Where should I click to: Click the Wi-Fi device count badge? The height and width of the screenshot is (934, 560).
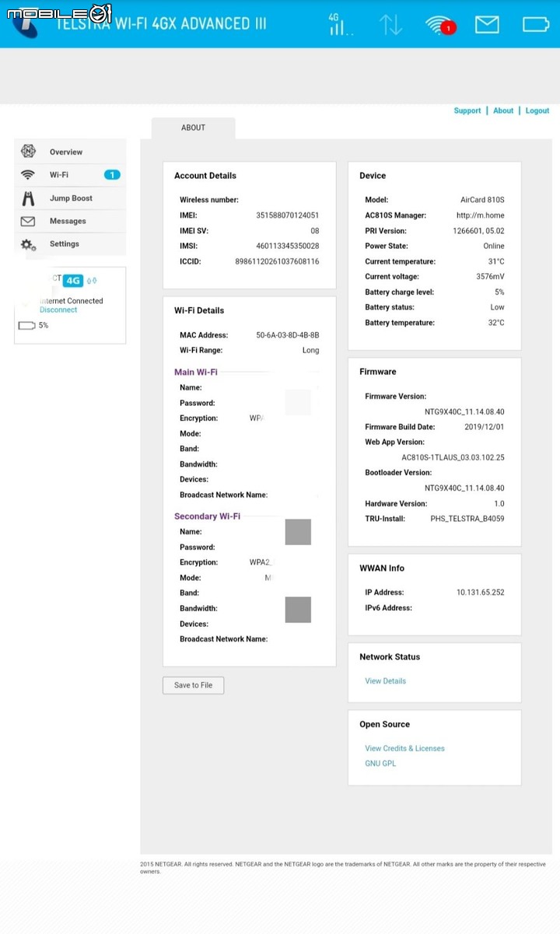point(112,175)
